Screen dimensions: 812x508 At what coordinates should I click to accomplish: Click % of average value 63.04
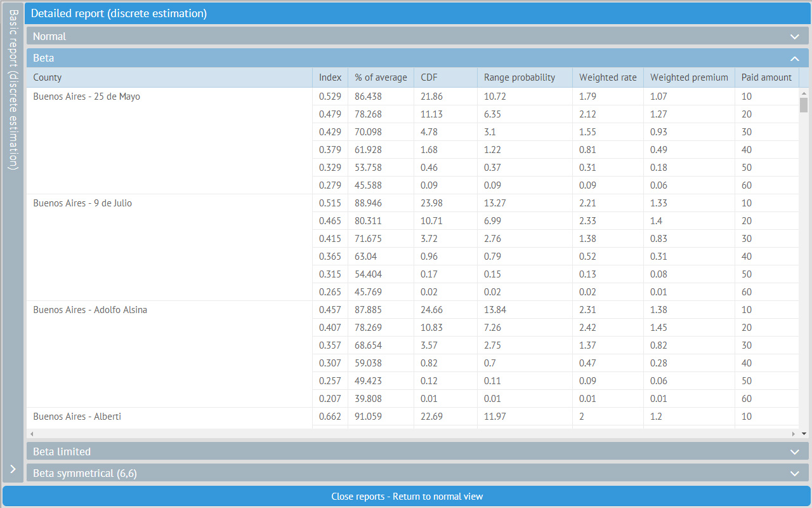(366, 257)
